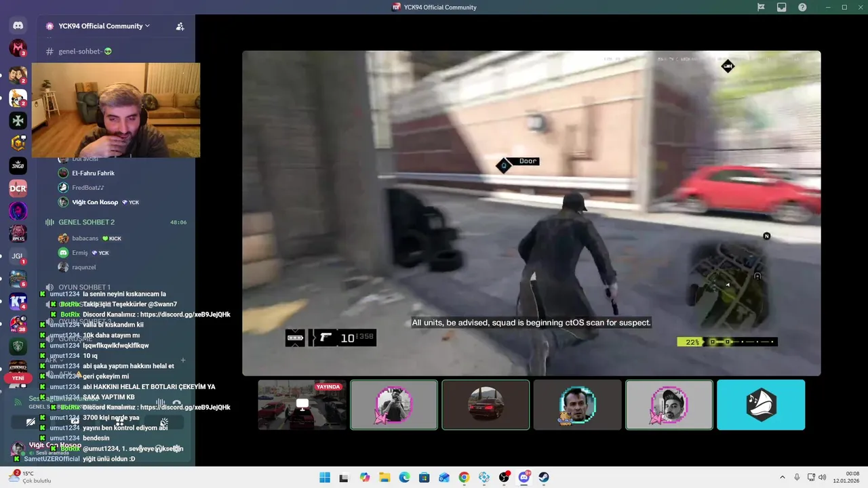Open the Windows Start menu
Image resolution: width=868 pixels, height=488 pixels.
(325, 477)
